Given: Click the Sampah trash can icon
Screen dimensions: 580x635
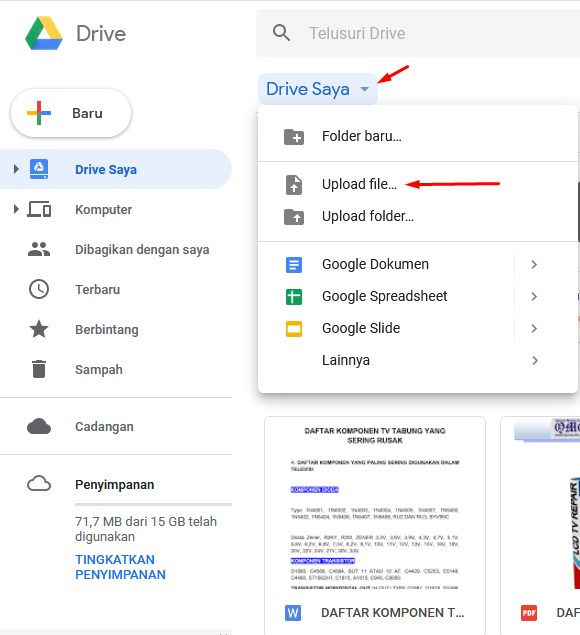Looking at the screenshot, I should (39, 369).
